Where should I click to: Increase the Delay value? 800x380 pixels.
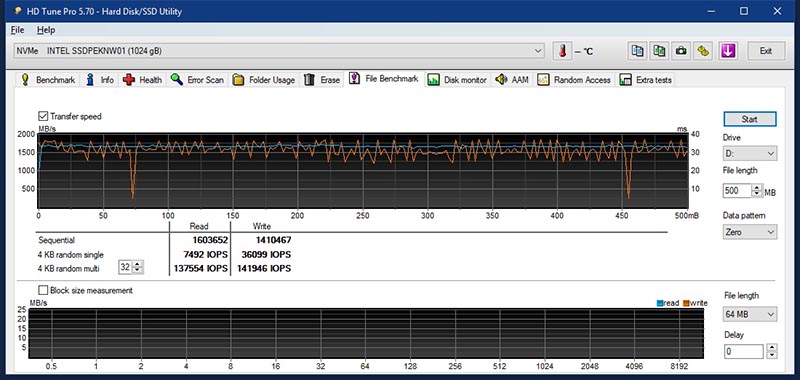pos(772,348)
